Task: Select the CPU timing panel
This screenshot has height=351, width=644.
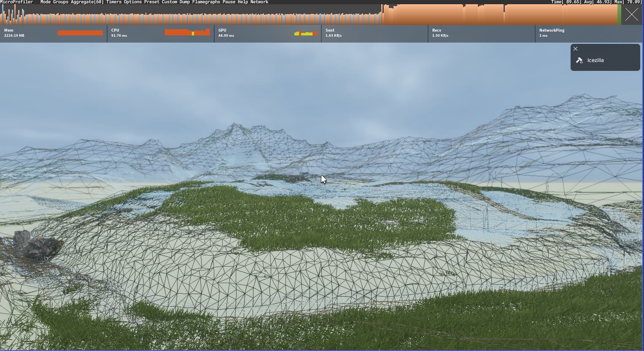Action: click(161, 33)
